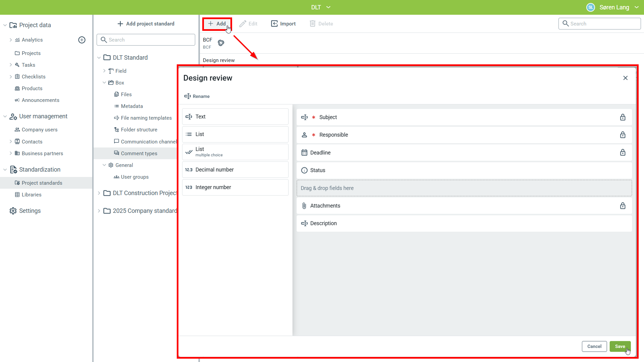Click the Import toolbar icon

click(274, 24)
